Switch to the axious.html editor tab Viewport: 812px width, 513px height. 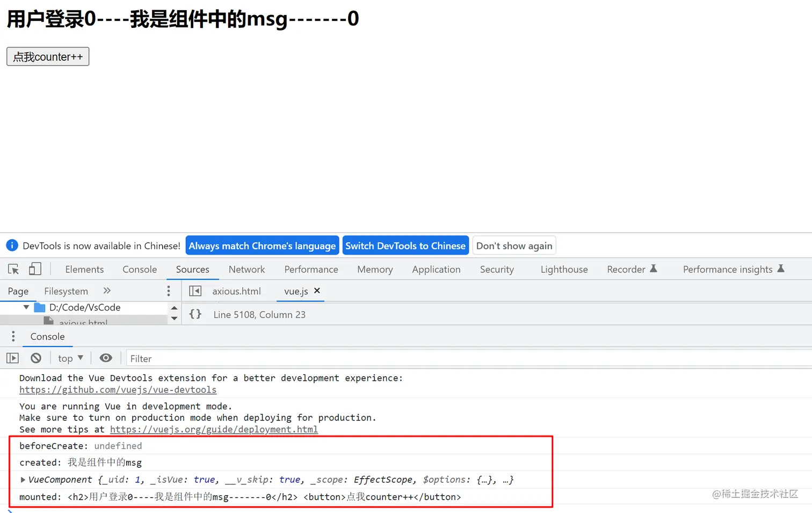(236, 291)
